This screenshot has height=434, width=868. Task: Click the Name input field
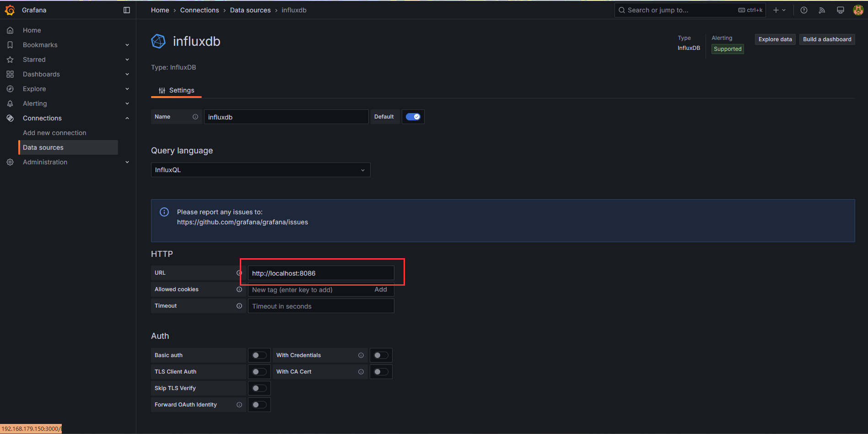pos(286,117)
